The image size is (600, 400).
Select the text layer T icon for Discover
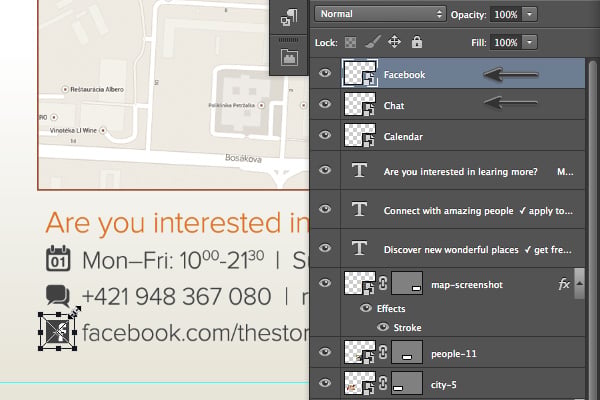(x=359, y=248)
